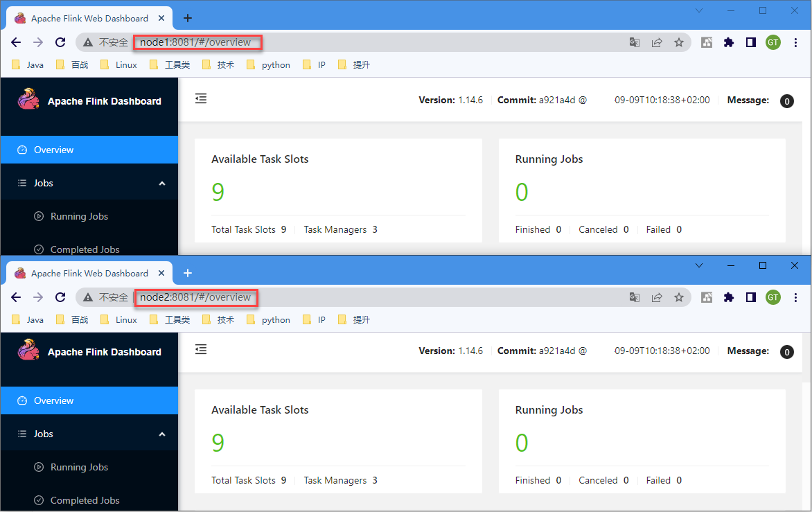Screen dimensions: 812x512
Task: Collapse the sidebar using the fold icon in node1 dashboard
Action: click(201, 99)
